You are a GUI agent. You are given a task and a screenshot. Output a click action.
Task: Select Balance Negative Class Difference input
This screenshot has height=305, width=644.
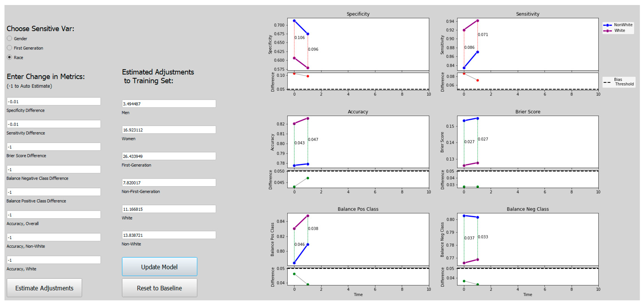(53, 169)
